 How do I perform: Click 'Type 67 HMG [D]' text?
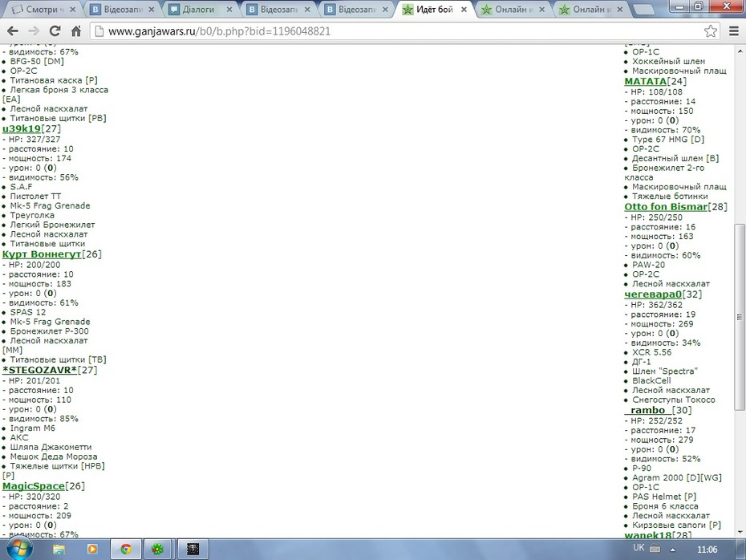(668, 140)
